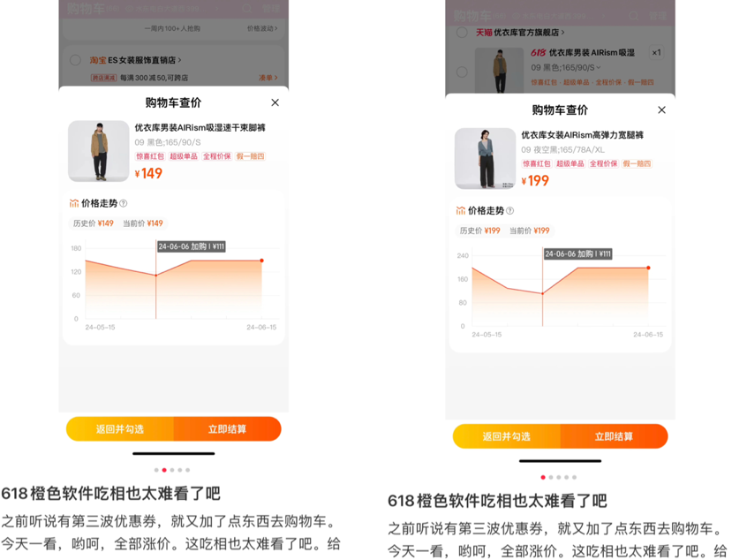Close the left 购物车查价 popup
This screenshot has height=560, width=747.
(275, 102)
